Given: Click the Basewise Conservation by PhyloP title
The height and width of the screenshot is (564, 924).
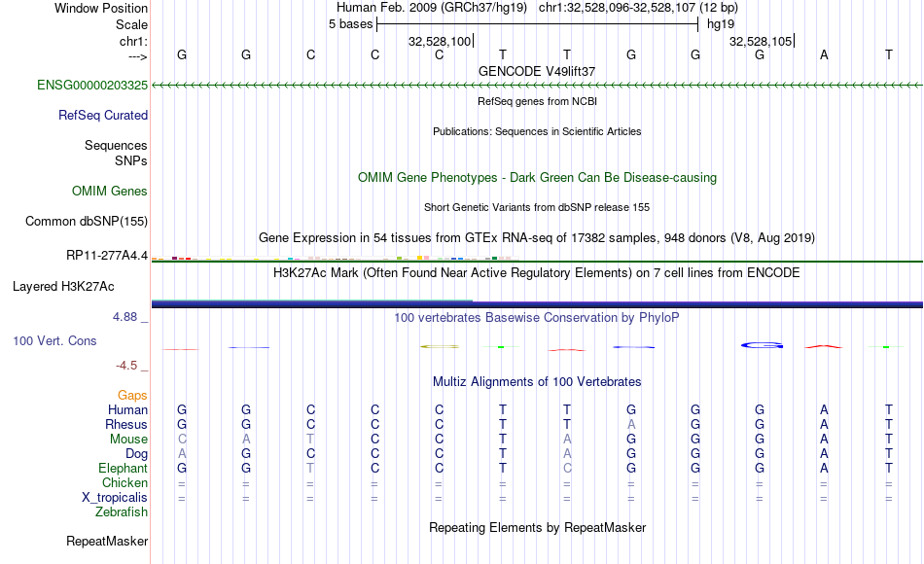Looking at the screenshot, I should point(537,318).
